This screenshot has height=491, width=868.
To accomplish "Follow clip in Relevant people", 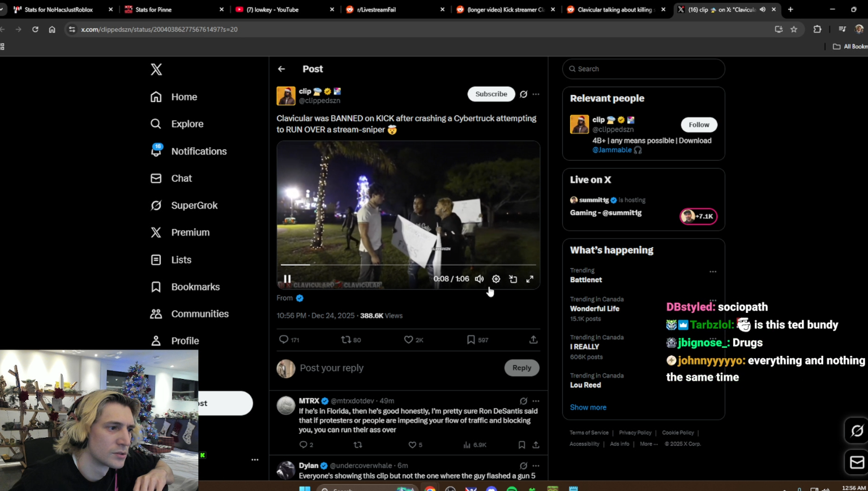I will click(x=699, y=124).
